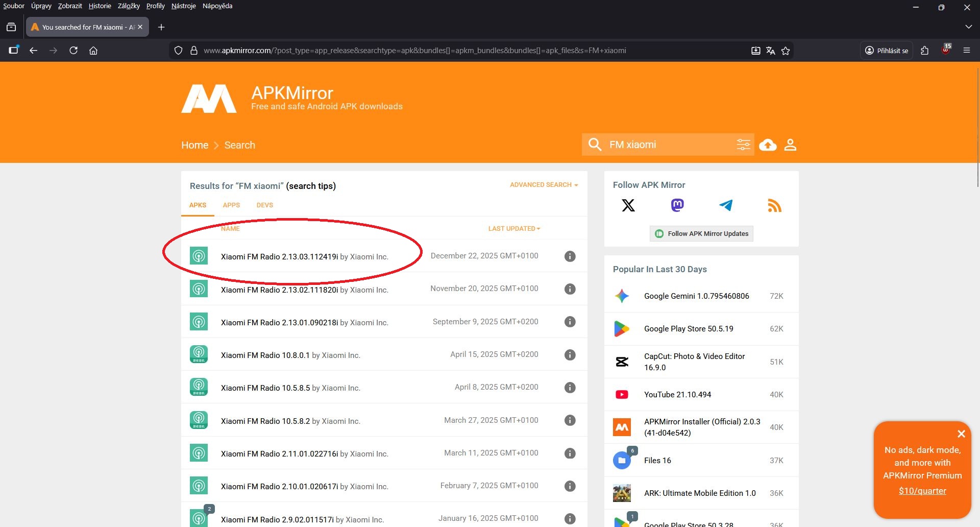This screenshot has width=980, height=527.
Task: Bookmark this page with the star icon
Action: pyautogui.click(x=786, y=51)
